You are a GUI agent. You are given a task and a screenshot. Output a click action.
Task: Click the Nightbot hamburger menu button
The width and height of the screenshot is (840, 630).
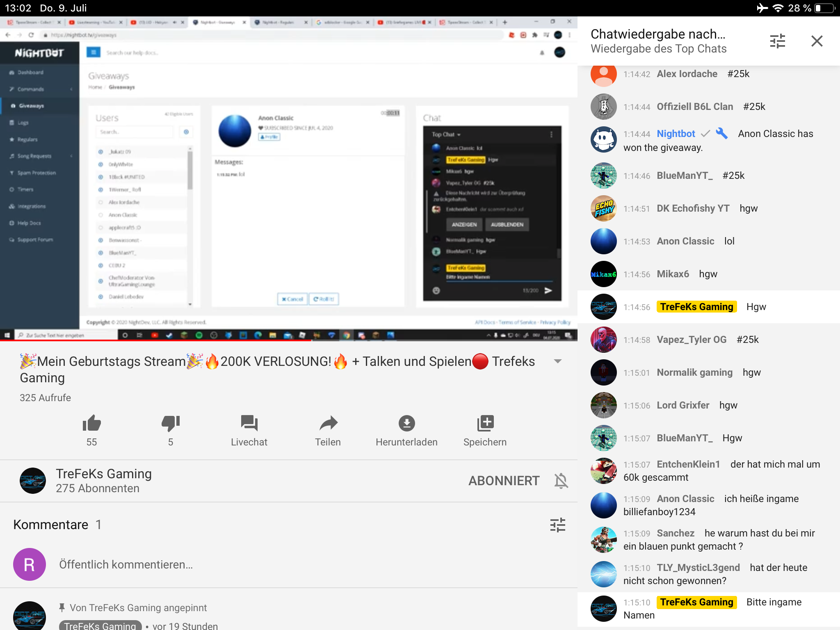pyautogui.click(x=93, y=52)
